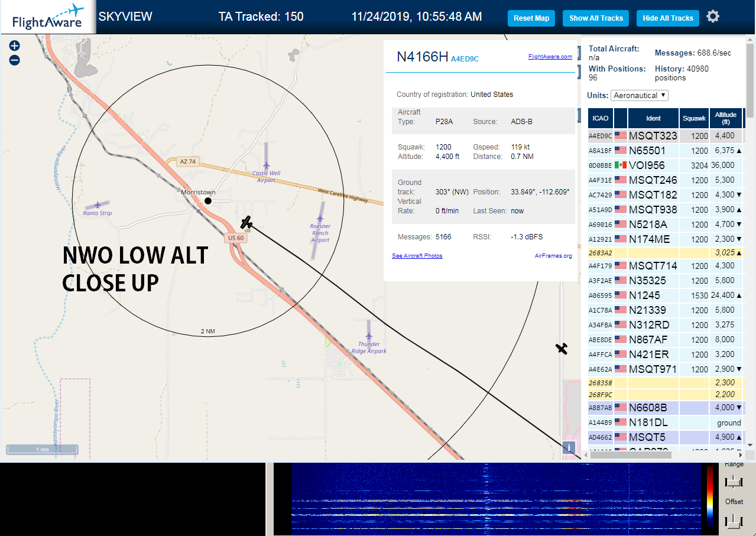The image size is (756, 536).
Task: Click the waterfall color scale bar
Action: pos(710,496)
